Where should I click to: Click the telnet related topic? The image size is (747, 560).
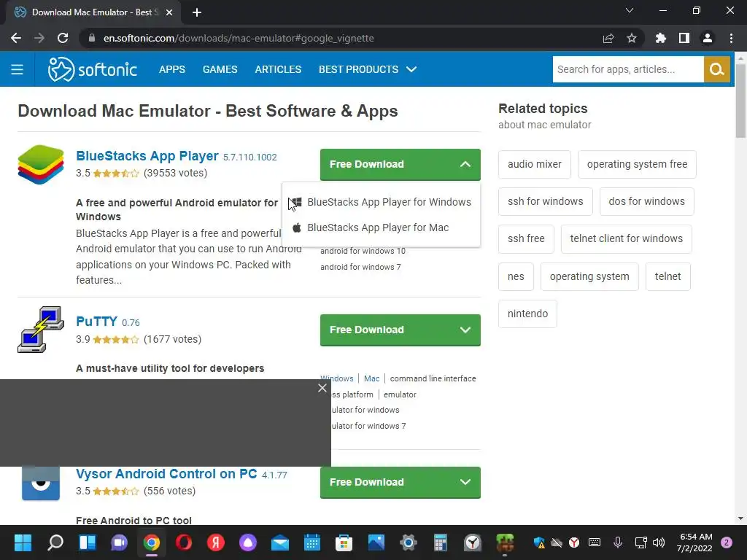click(668, 276)
